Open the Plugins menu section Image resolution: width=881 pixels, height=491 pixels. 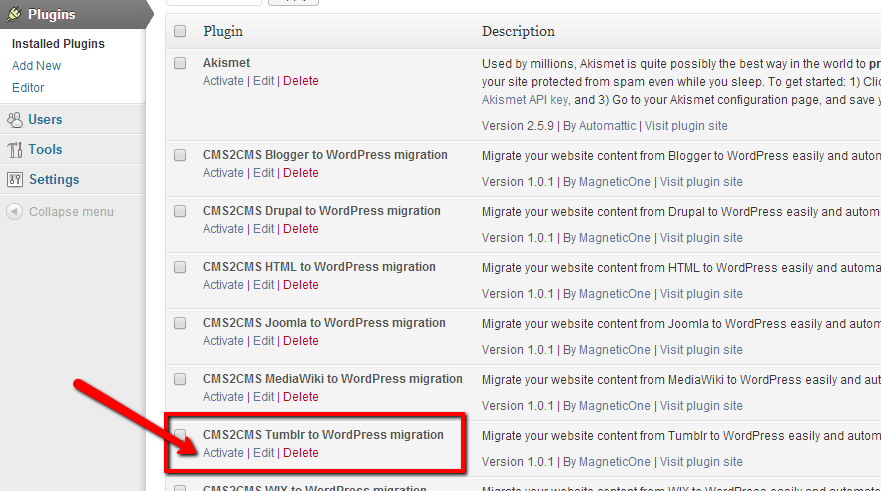click(52, 15)
